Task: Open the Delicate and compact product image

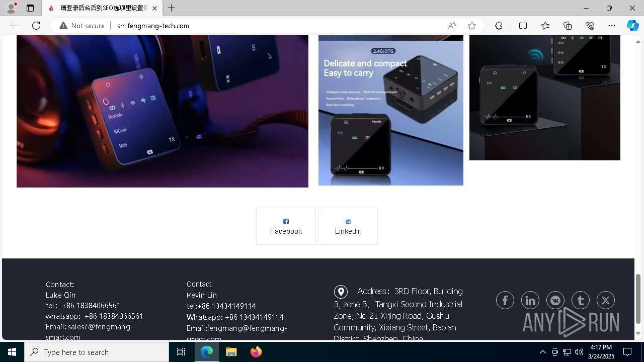Action: point(391,113)
